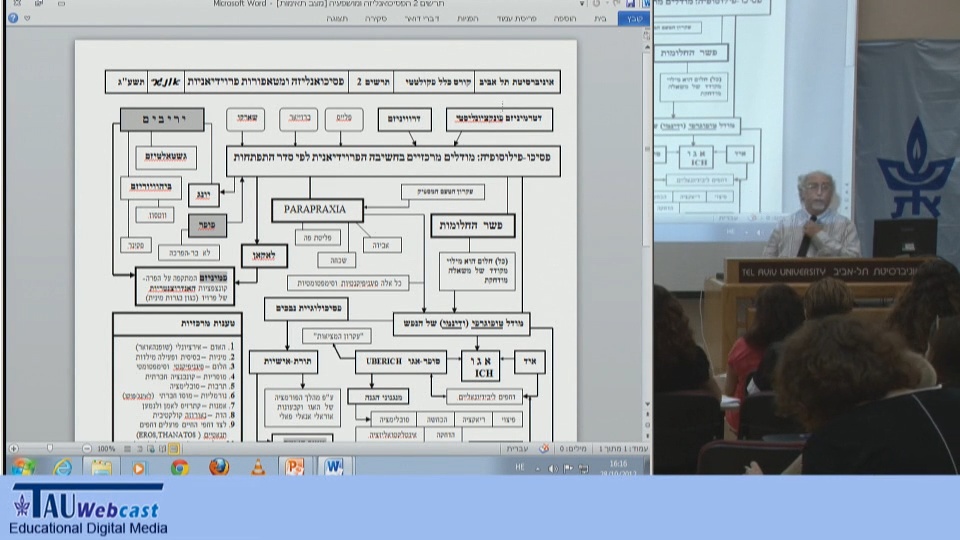Click the Windows Start orb
This screenshot has height=540, width=960.
pyautogui.click(x=22, y=467)
